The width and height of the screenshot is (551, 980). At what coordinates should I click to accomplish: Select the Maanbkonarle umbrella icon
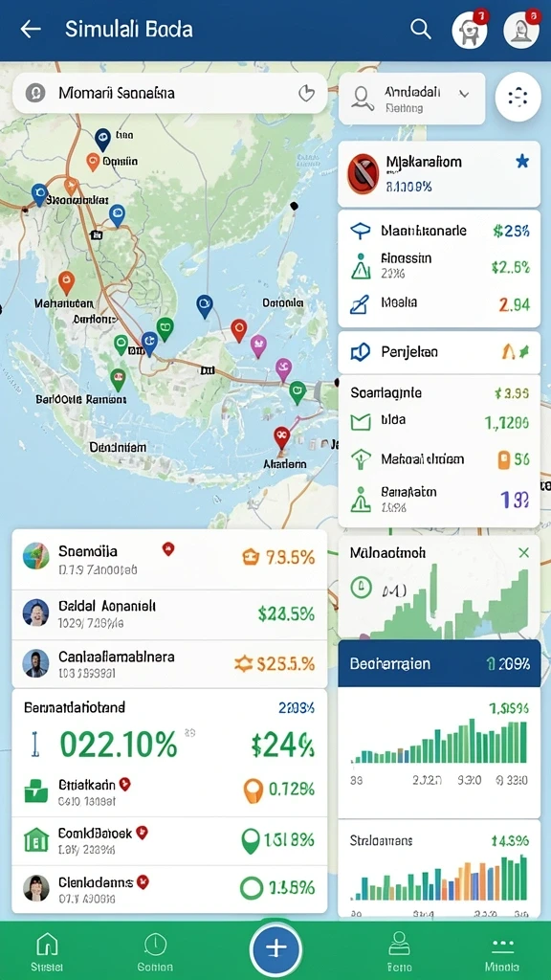point(361,231)
